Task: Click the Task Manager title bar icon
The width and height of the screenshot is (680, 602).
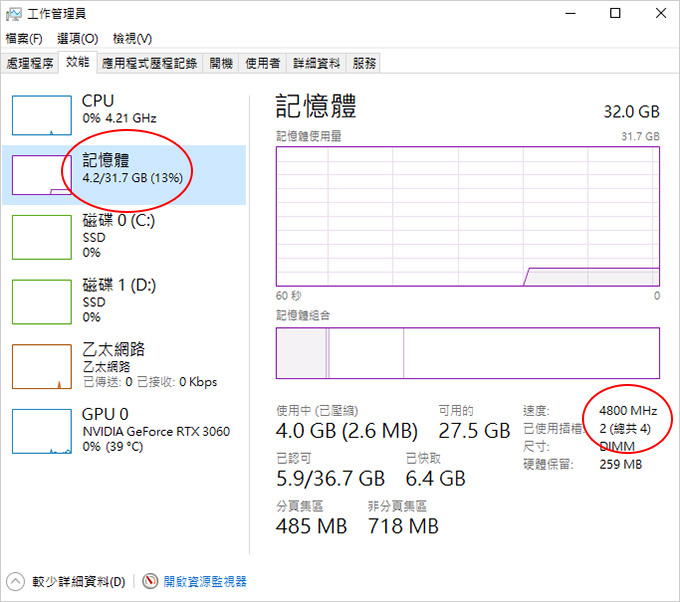Action: (x=13, y=14)
